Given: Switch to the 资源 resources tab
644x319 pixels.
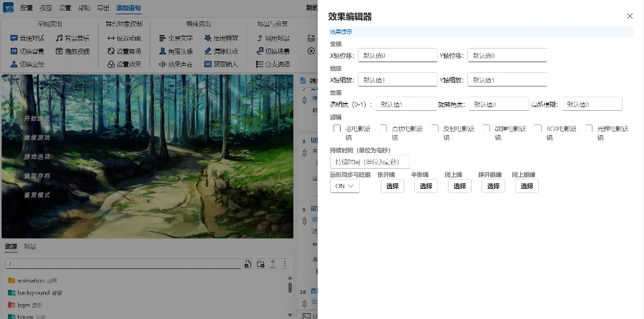Looking at the screenshot, I should click(11, 246).
